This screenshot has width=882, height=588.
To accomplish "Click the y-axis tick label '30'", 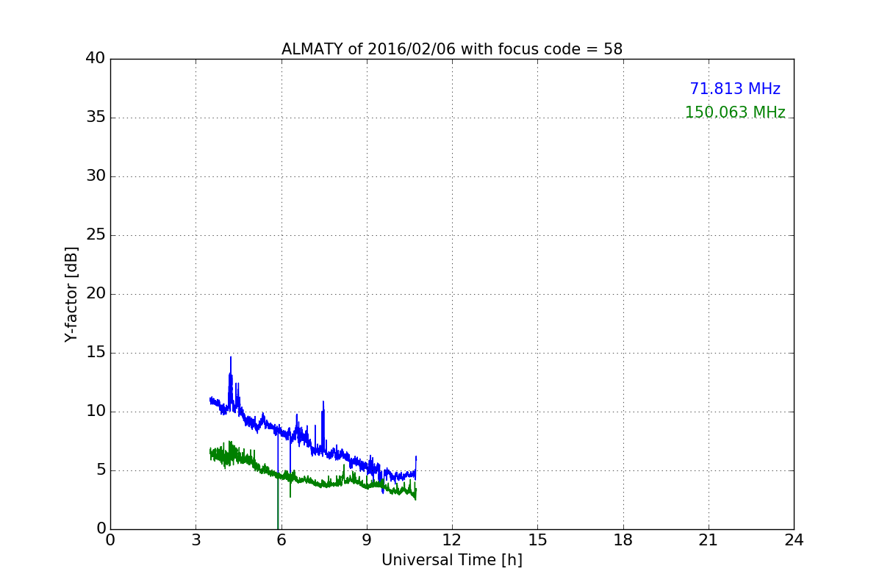I will coord(96,176).
